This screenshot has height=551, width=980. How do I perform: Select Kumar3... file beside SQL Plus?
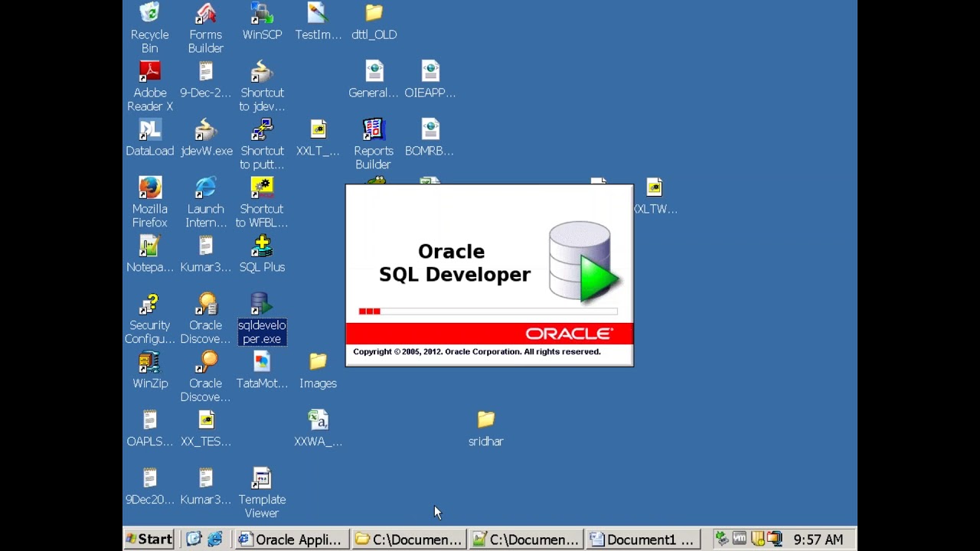click(205, 254)
